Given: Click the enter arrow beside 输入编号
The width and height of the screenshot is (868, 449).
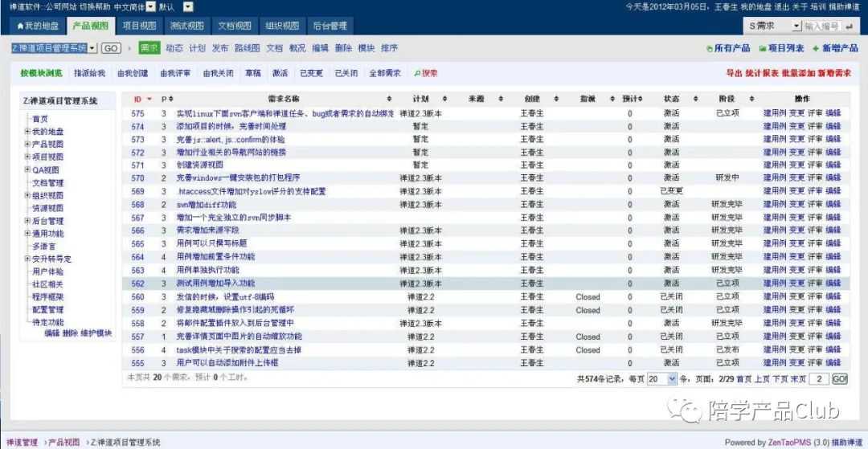Looking at the screenshot, I should point(850,26).
